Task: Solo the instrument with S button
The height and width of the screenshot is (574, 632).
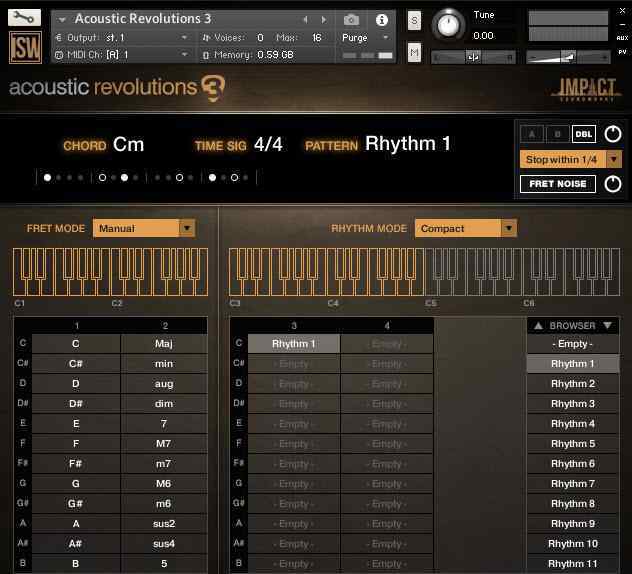Action: [414, 20]
